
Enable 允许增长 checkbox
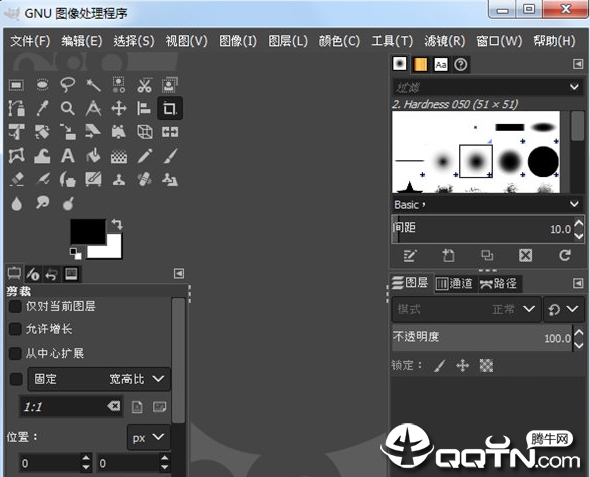click(x=15, y=329)
